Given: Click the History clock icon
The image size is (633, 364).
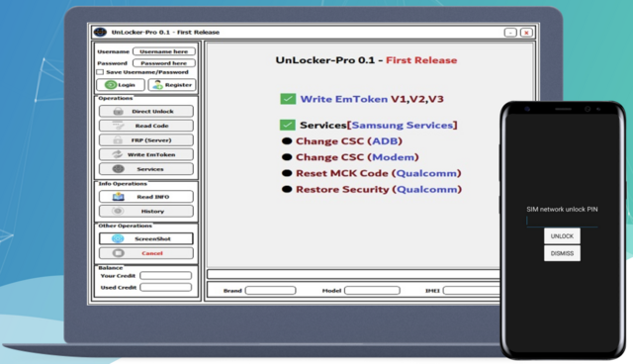Looking at the screenshot, I should point(118,211).
